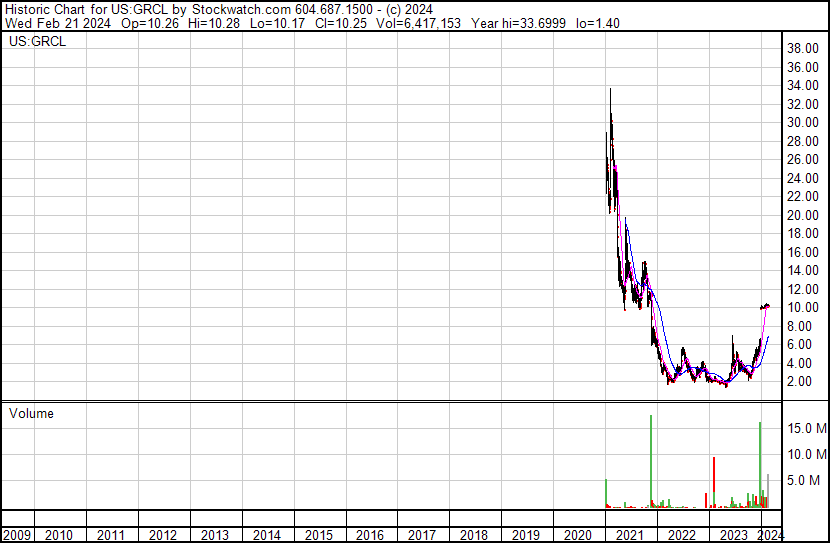Click the 15.0 M volume label
This screenshot has width=830, height=543.
(805, 428)
